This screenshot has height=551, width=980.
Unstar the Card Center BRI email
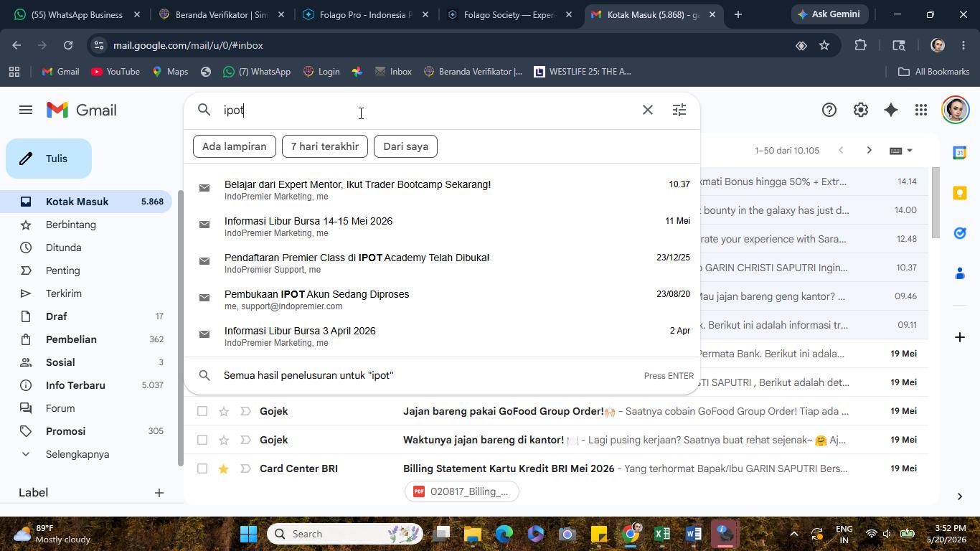tap(224, 468)
